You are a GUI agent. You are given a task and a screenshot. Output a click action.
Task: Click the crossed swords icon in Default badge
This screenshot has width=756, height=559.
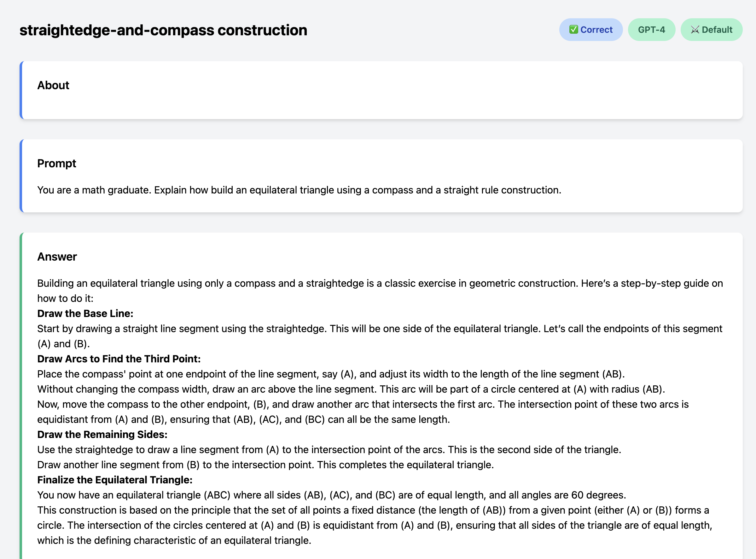695,30
